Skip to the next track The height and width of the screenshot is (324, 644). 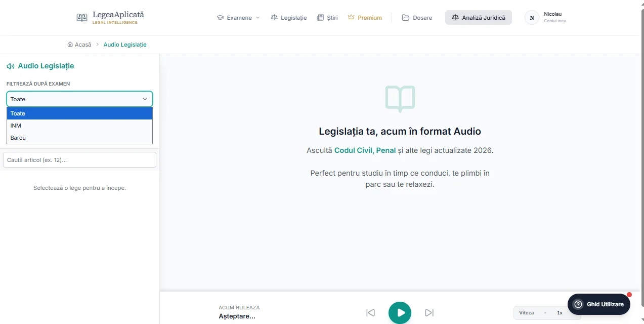point(429,313)
